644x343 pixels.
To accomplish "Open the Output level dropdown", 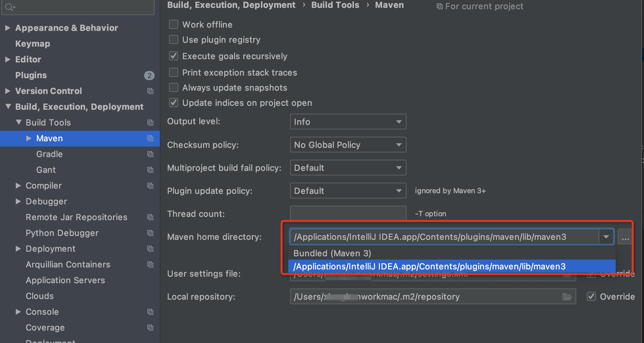I will pyautogui.click(x=348, y=122).
